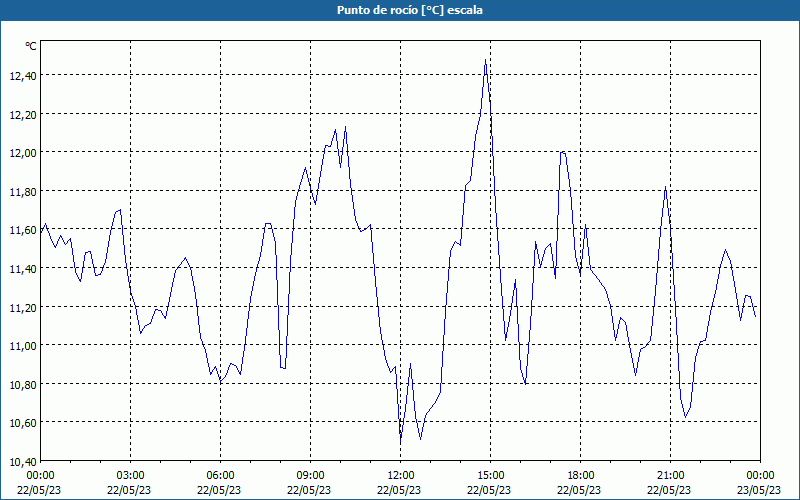
Task: Click the 09:00 time axis label
Action: 310,476
